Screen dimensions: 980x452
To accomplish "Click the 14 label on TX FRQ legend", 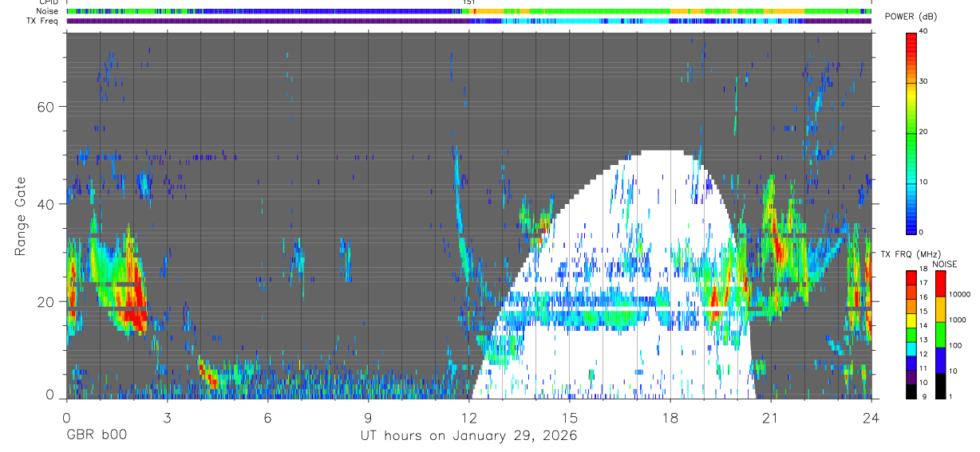I will tap(924, 325).
